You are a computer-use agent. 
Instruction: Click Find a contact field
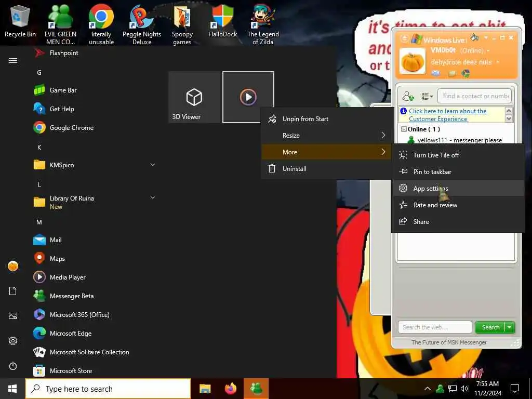(x=474, y=96)
